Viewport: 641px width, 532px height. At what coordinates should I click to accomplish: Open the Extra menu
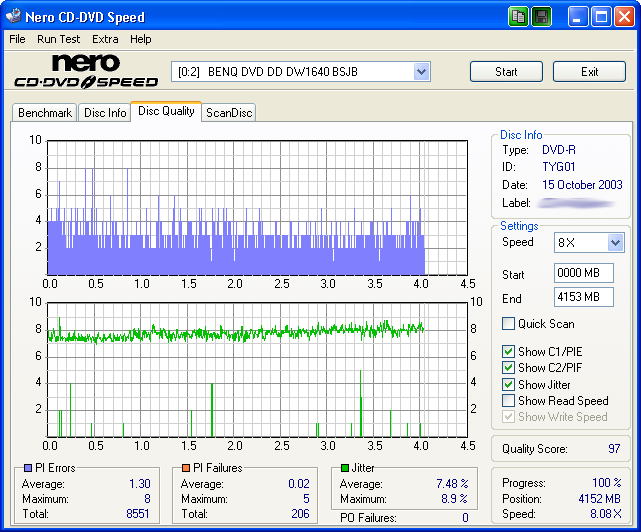tap(105, 39)
